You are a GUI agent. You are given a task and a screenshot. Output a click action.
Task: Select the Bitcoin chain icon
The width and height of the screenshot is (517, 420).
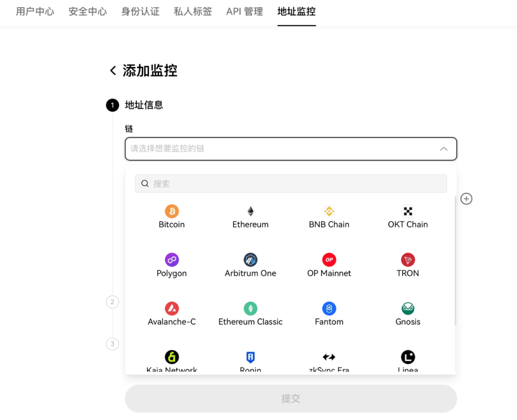pos(172,211)
